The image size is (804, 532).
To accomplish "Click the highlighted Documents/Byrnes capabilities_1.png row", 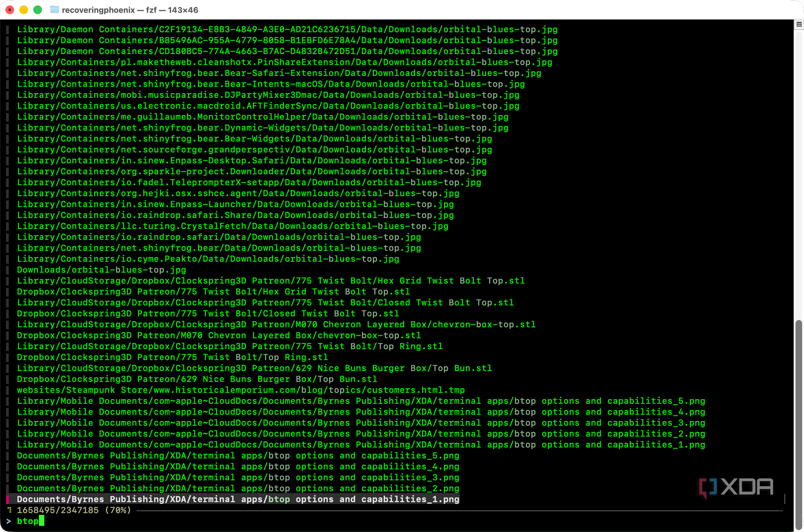I will (x=238, y=499).
